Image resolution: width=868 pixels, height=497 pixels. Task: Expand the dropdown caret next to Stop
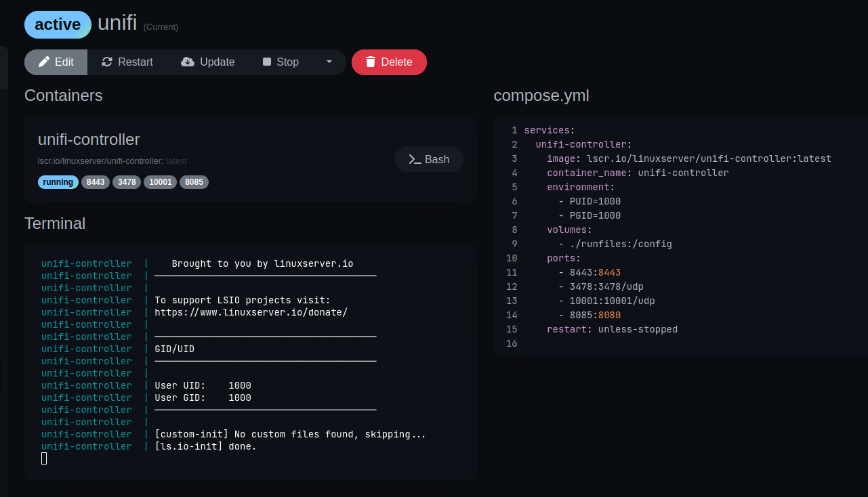tap(329, 62)
